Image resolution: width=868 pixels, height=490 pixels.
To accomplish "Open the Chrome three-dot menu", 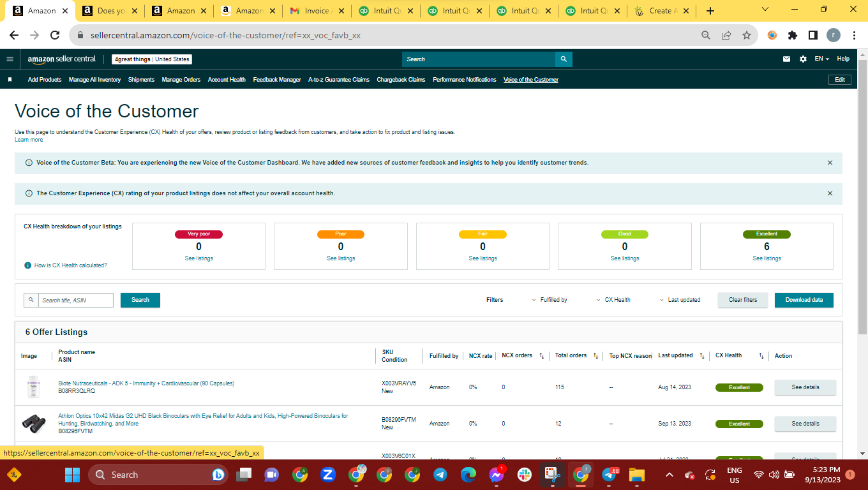I will [854, 36].
